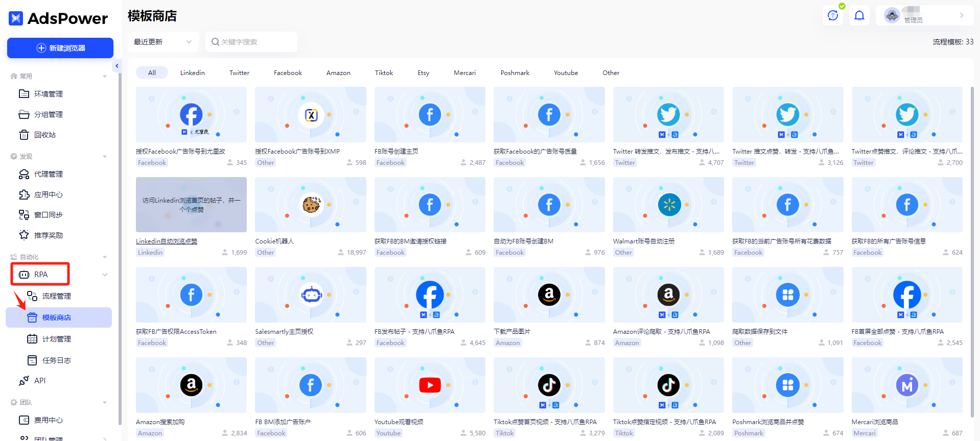Image resolution: width=980 pixels, height=441 pixels.
Task: Open the 授权Facebook广告账号到尤里改 thumbnail
Action: click(x=191, y=114)
